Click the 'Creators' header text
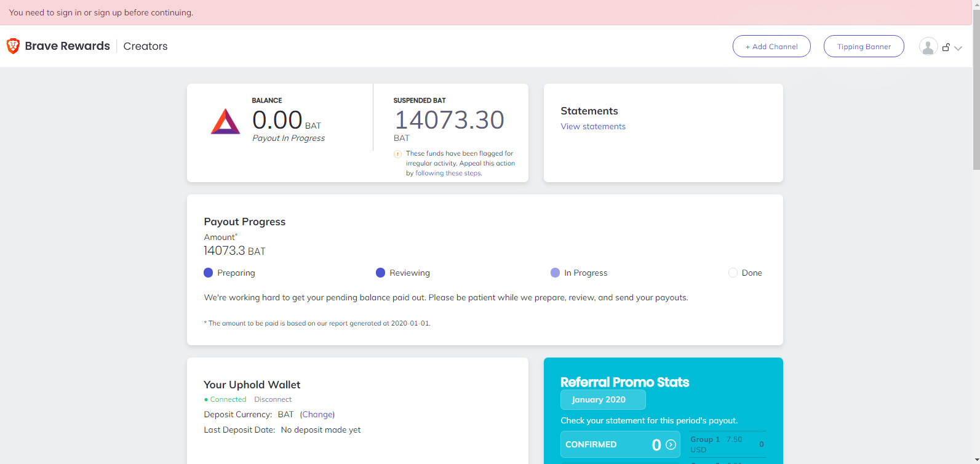 (x=145, y=46)
